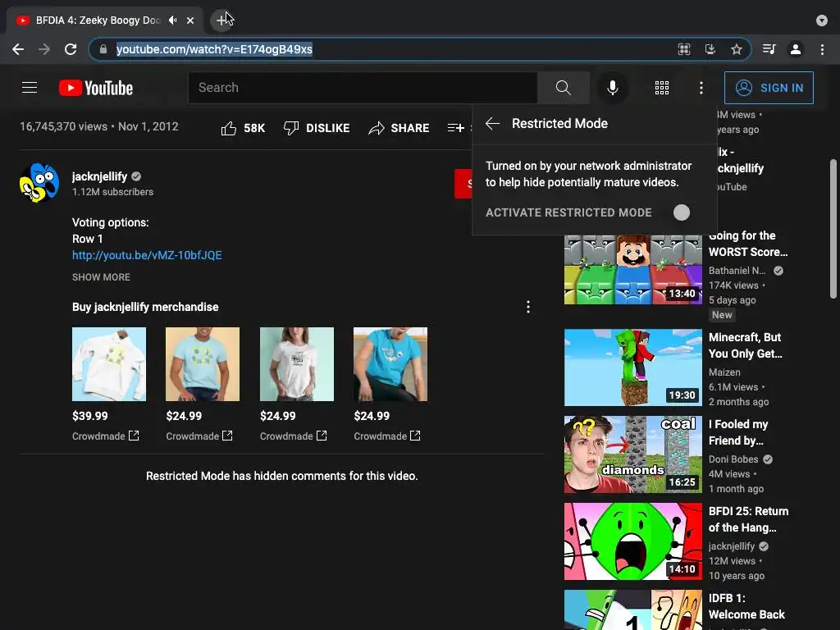Screen dimensions: 840x630
Task: View site lock information icon
Action: tap(103, 49)
